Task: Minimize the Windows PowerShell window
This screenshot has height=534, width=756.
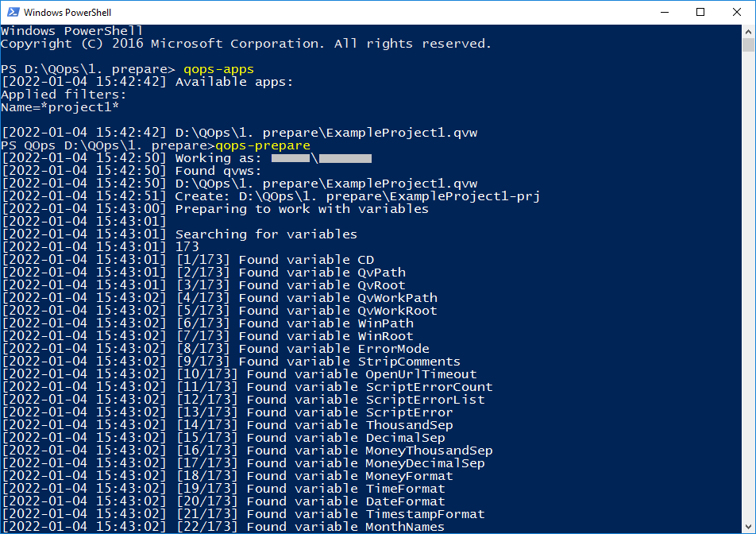Action: 665,12
